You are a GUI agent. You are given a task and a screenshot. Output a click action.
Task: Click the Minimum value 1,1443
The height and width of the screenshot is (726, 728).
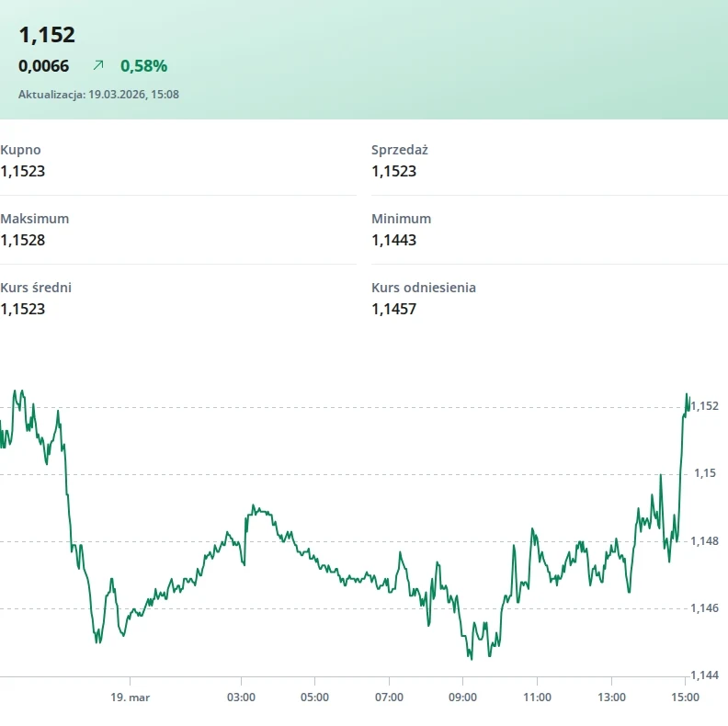[394, 240]
